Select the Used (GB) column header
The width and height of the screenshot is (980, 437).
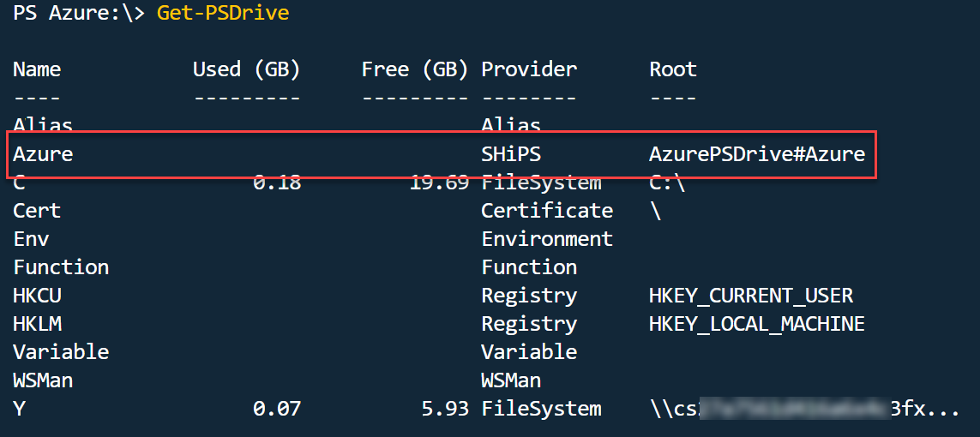pyautogui.click(x=247, y=69)
